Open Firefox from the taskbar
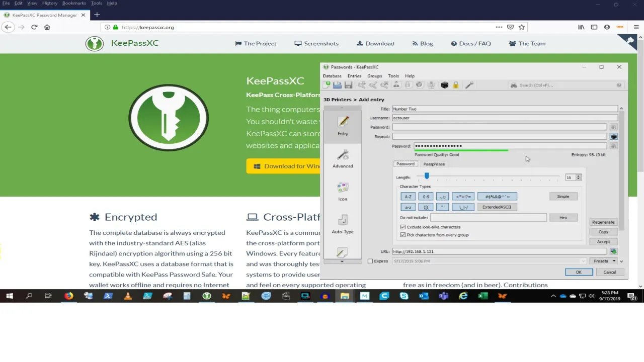Viewport: 644px width, 362px height. [68, 296]
